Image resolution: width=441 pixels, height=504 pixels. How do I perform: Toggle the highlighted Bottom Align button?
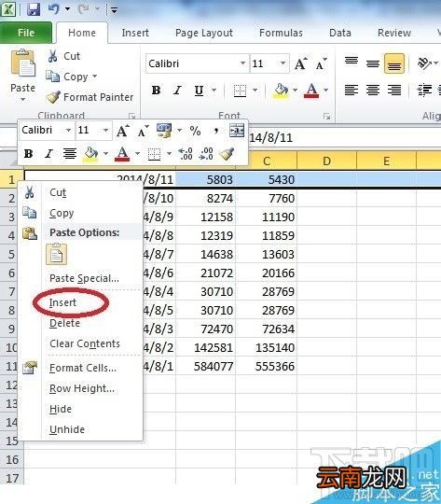pyautogui.click(x=394, y=63)
